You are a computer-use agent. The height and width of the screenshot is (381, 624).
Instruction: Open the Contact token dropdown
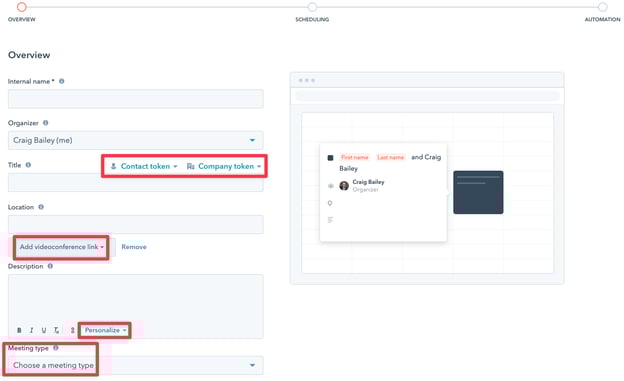(x=144, y=166)
